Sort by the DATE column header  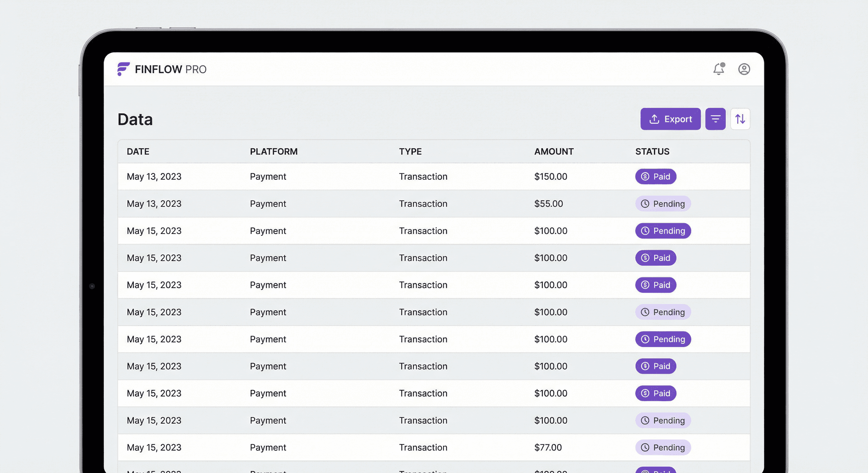click(138, 151)
